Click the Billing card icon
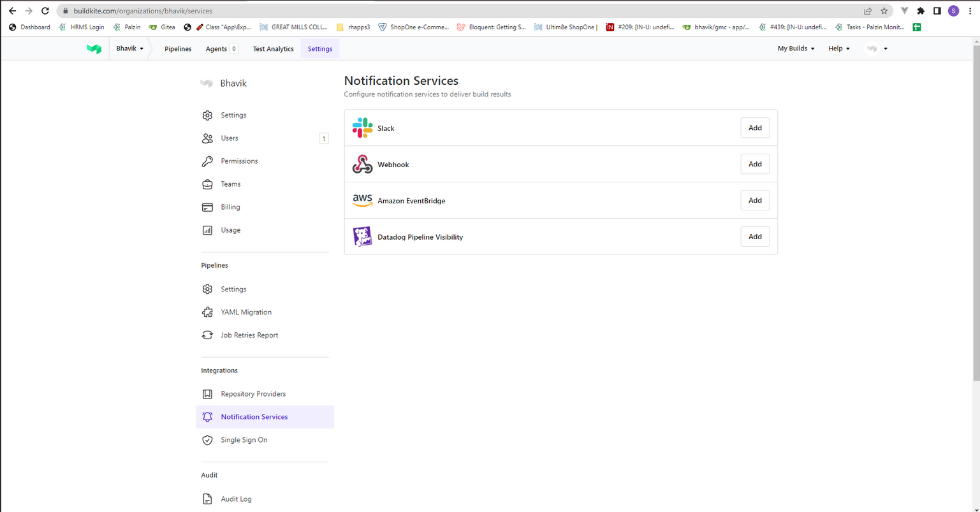The height and width of the screenshot is (512, 980). (x=207, y=207)
